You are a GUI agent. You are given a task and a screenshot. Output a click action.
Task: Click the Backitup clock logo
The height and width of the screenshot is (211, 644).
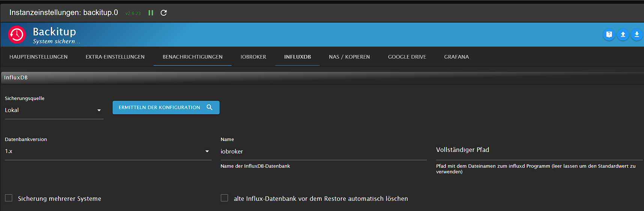pos(17,35)
